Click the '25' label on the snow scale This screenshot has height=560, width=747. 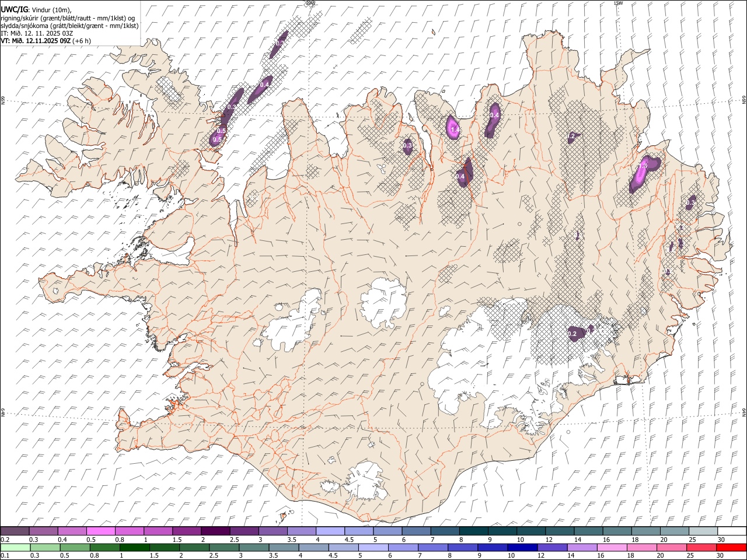(x=692, y=540)
